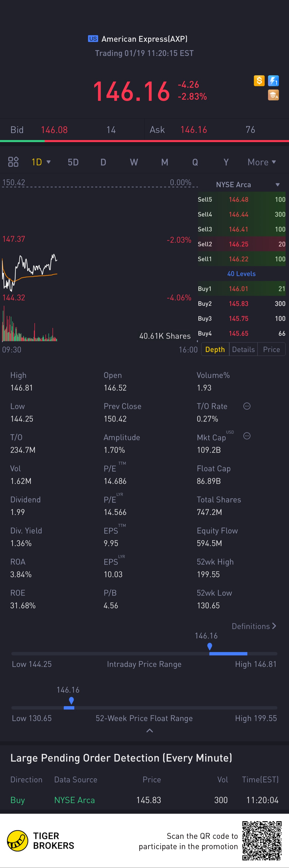This screenshot has width=289, height=868.
Task: Switch to the Price tab
Action: tap(271, 349)
